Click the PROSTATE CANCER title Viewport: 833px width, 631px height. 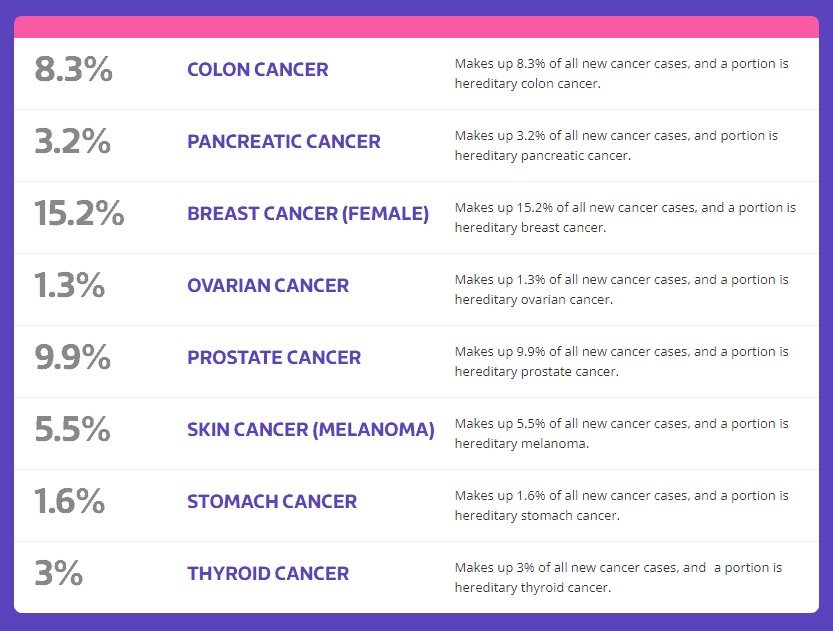coord(274,357)
